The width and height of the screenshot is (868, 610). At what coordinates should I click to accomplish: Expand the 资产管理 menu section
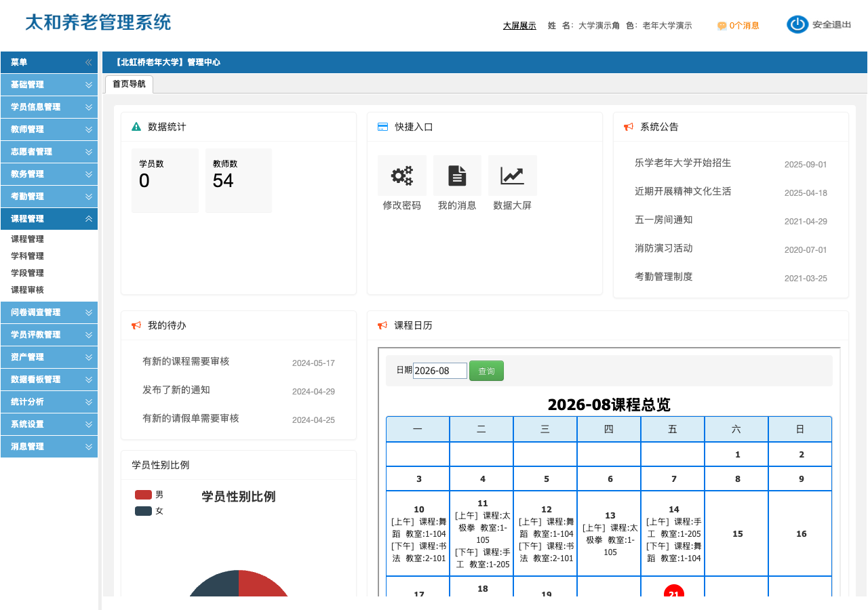tap(49, 357)
